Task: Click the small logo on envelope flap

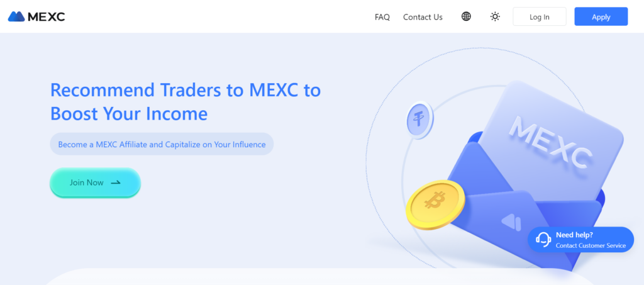Action: coord(511,222)
